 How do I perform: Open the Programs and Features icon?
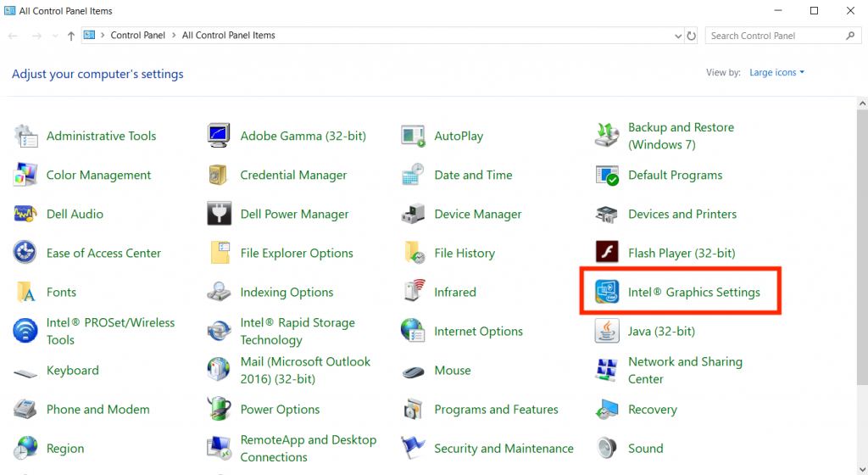413,409
